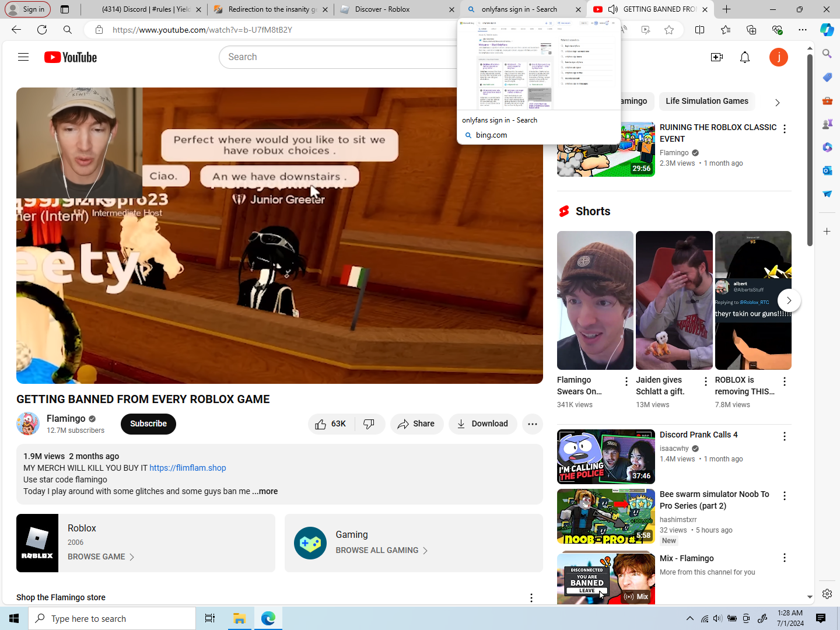Go back with the browser back arrow
This screenshot has height=630, width=840.
click(16, 30)
